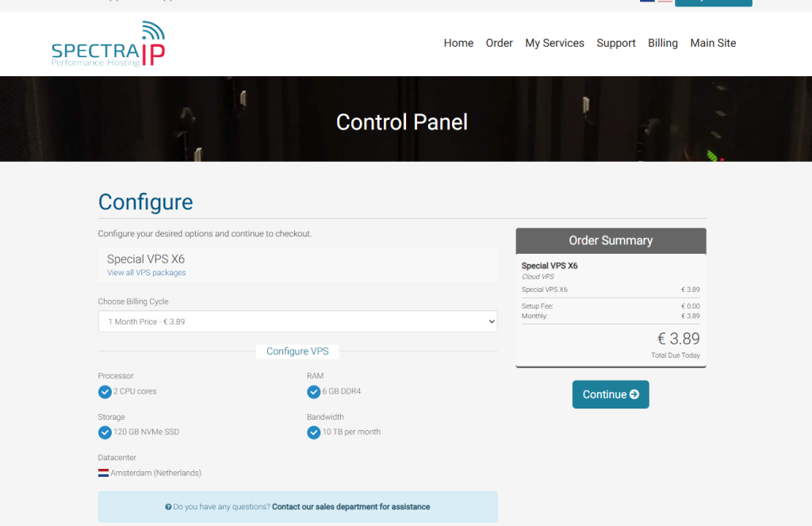Click the SpectraIP logo

[x=109, y=44]
